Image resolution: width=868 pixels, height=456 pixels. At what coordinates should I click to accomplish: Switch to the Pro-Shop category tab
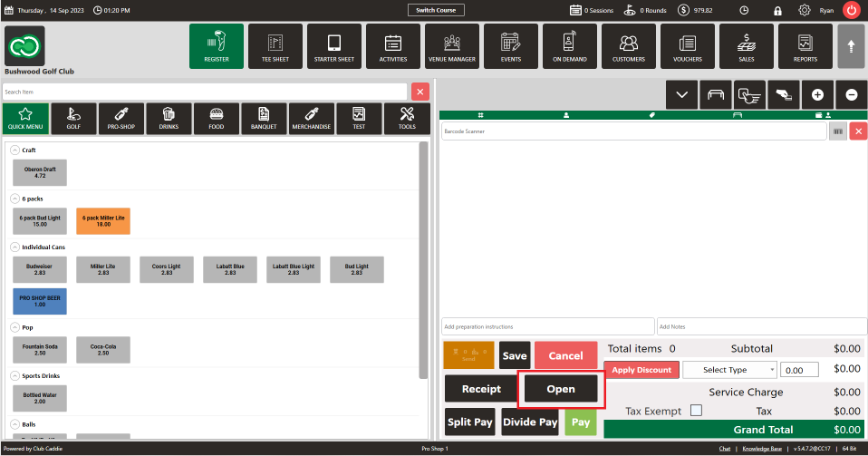click(x=121, y=118)
